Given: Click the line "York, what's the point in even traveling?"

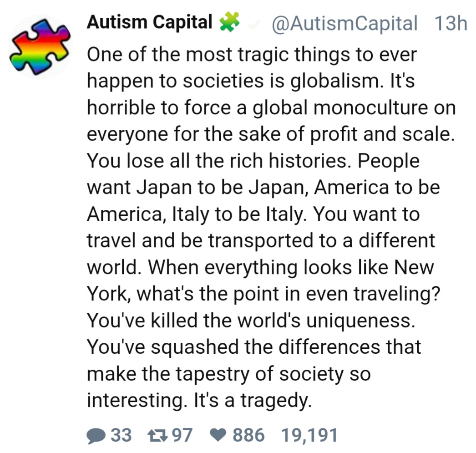Looking at the screenshot, I should pos(265,294).
